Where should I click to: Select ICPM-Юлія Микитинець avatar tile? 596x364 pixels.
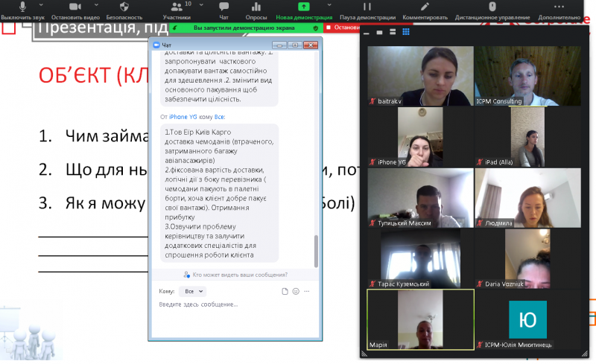(x=527, y=319)
